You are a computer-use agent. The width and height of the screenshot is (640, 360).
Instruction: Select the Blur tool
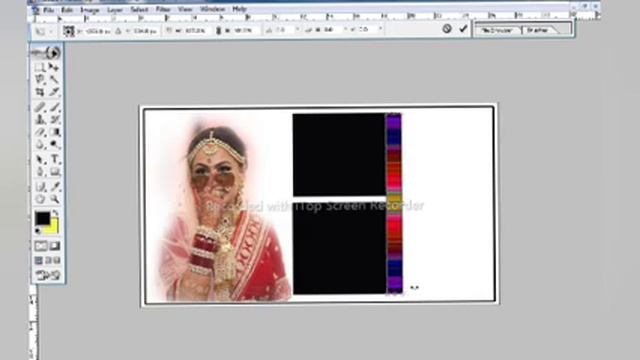[x=40, y=144]
